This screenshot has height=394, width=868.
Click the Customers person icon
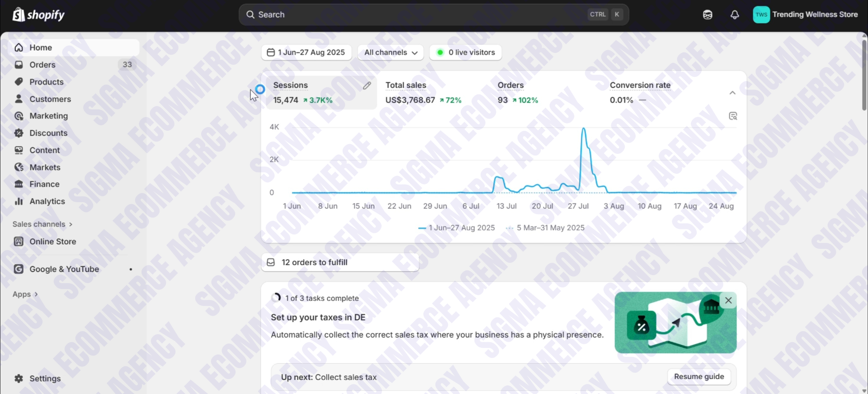tap(19, 99)
